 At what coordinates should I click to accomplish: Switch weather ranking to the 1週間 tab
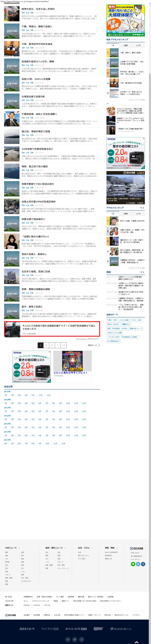tap(125, 46)
